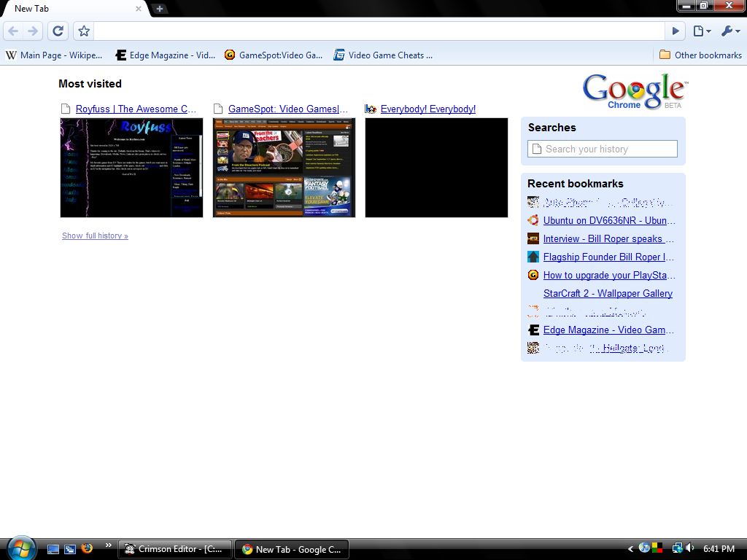The width and height of the screenshot is (747, 560).
Task: Open the wrench settings menu
Action: pyautogui.click(x=729, y=31)
